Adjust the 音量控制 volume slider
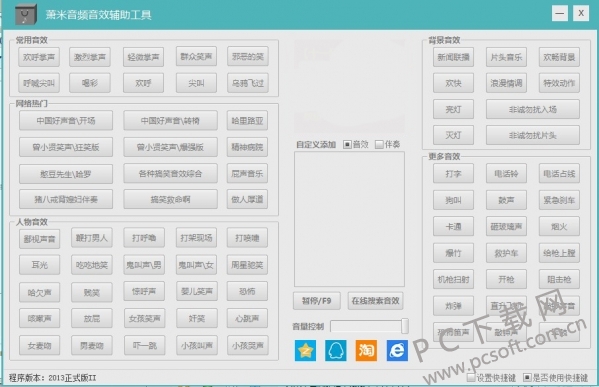599x387 pixels. (x=369, y=326)
